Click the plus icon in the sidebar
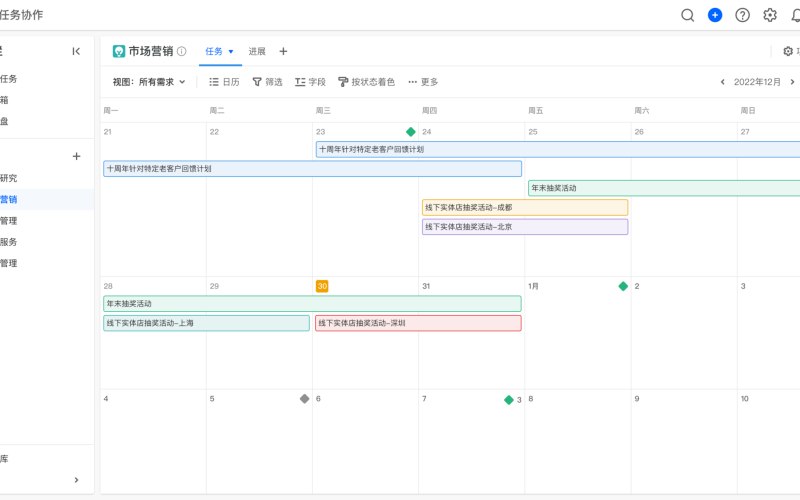Image resolution: width=800 pixels, height=500 pixels. (x=76, y=156)
